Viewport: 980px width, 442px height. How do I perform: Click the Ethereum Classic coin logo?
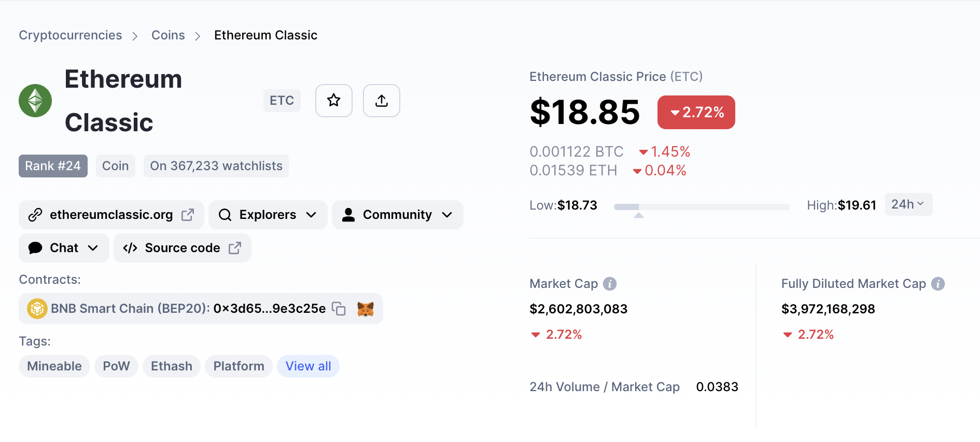[35, 101]
